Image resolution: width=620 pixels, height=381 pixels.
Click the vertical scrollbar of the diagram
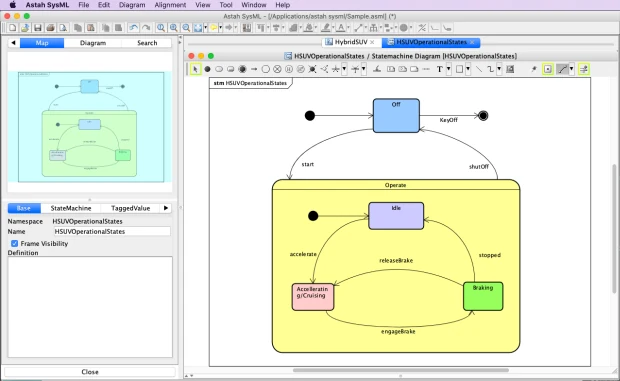(x=614, y=228)
